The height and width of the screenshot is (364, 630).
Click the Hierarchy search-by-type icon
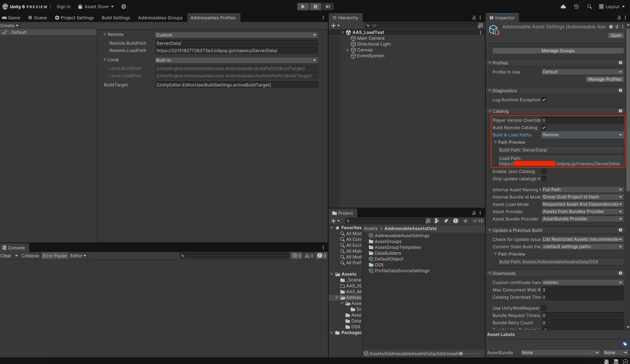(x=480, y=26)
